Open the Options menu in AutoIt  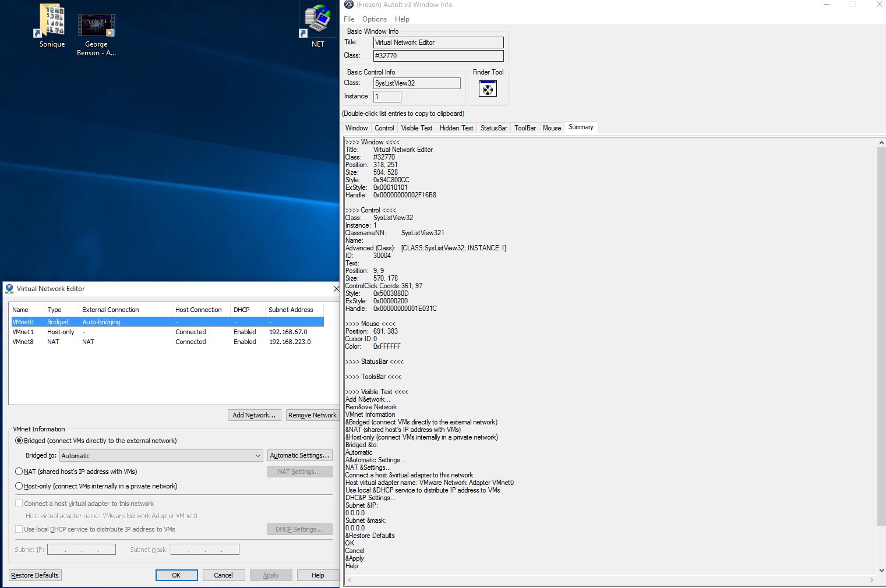point(375,19)
